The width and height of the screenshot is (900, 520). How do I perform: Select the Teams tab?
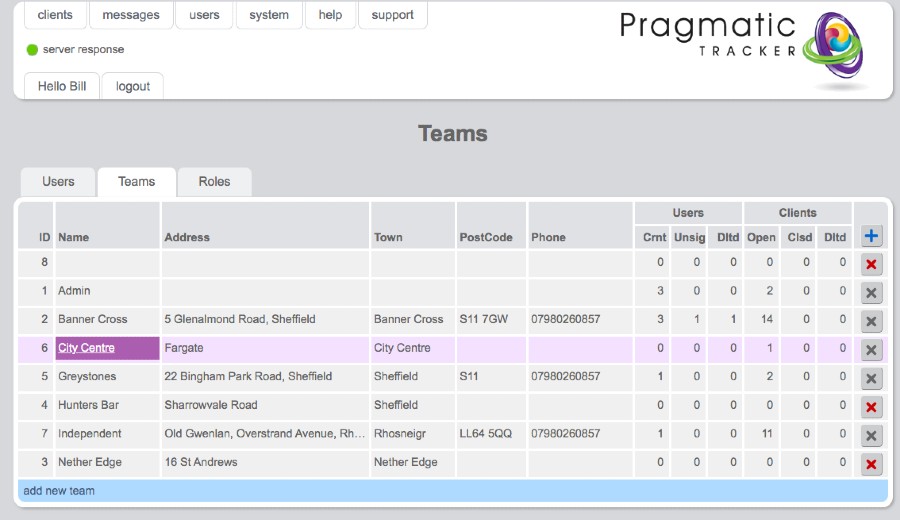click(x=137, y=182)
